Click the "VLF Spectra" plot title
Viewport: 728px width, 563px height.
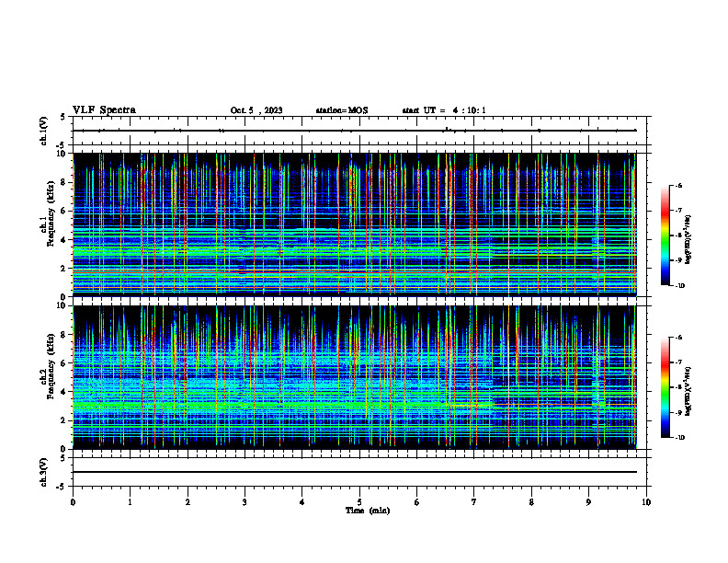[x=104, y=110]
